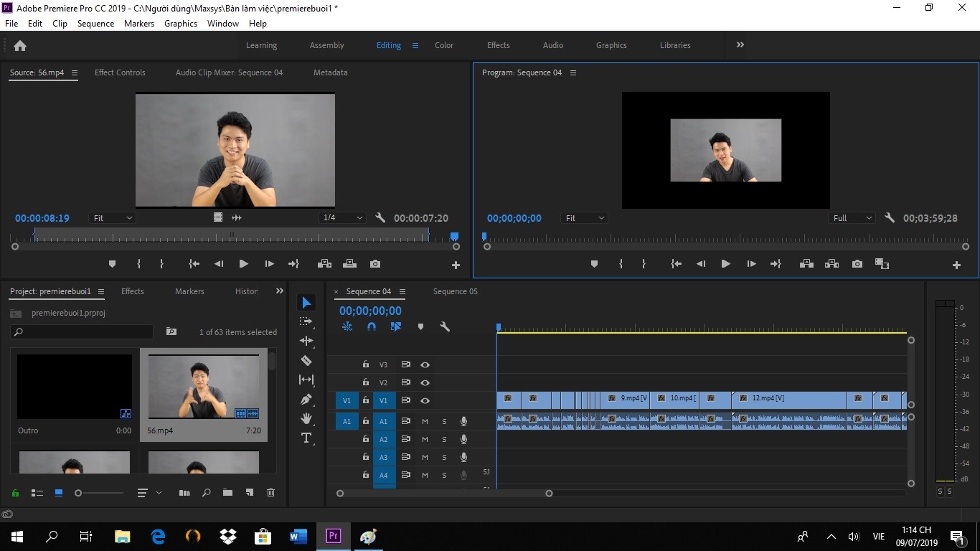The width and height of the screenshot is (980, 551).
Task: Click the Home icon
Action: 20,45
